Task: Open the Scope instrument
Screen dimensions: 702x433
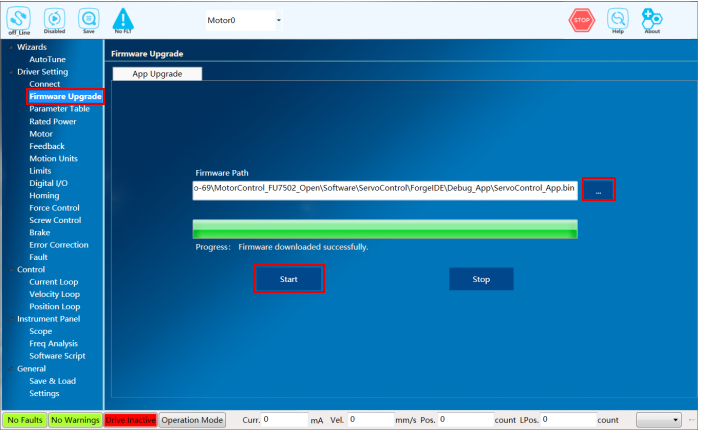Action: [41, 332]
